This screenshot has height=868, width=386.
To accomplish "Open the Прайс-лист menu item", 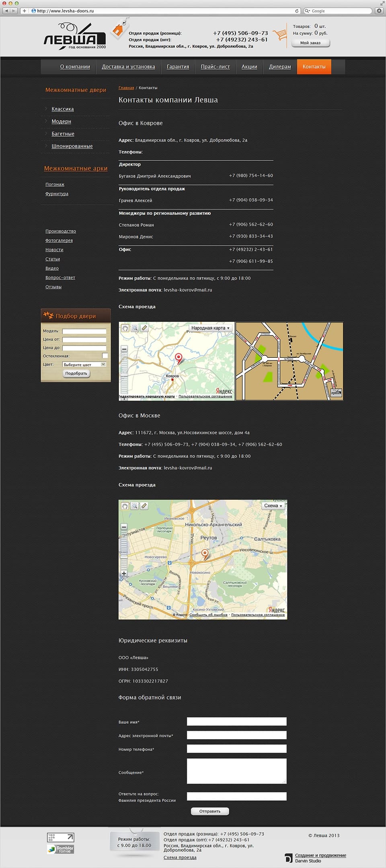I will click(x=216, y=67).
